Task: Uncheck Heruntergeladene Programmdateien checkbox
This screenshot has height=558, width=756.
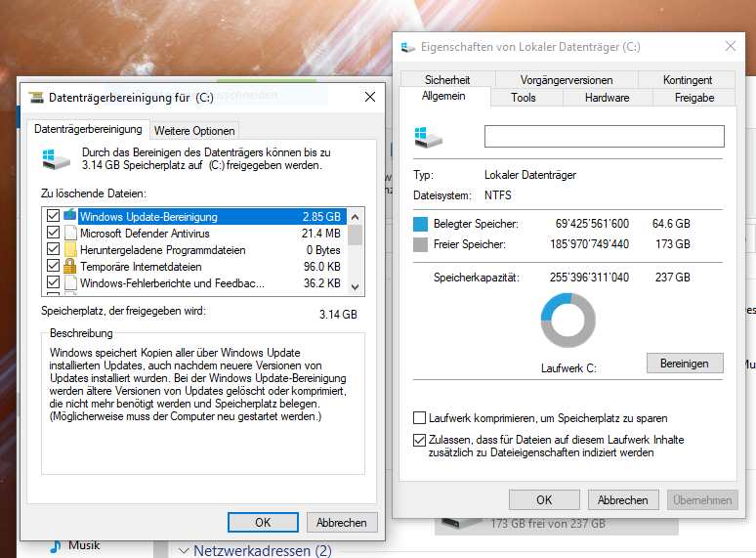Action: click(x=53, y=249)
